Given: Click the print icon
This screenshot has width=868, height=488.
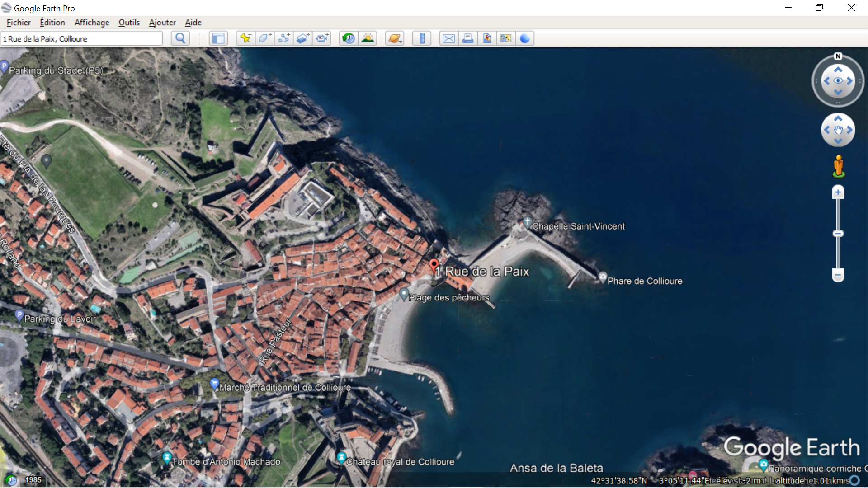Looking at the screenshot, I should point(468,38).
